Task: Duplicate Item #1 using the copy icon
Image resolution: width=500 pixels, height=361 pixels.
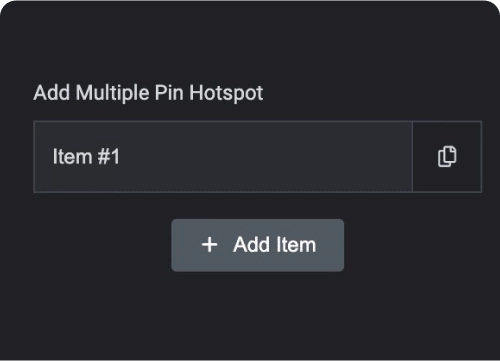Action: point(447,156)
